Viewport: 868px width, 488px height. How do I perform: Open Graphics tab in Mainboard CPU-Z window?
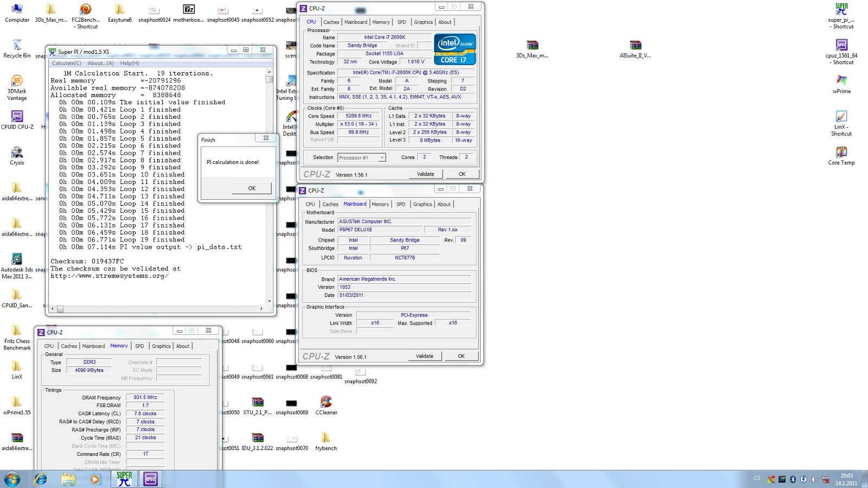(423, 205)
